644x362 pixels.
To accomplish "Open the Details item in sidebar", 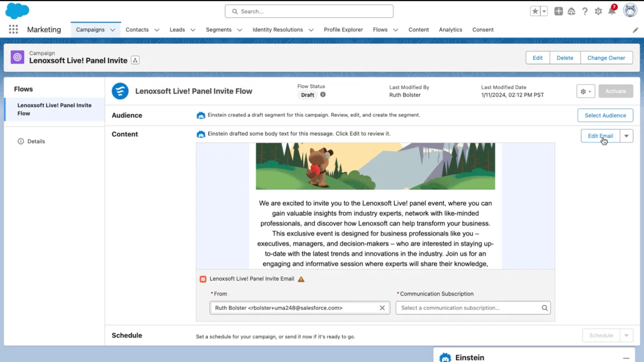I will coord(36,142).
